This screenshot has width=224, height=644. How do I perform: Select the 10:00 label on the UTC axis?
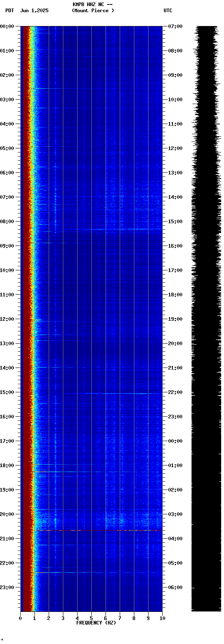(175, 100)
